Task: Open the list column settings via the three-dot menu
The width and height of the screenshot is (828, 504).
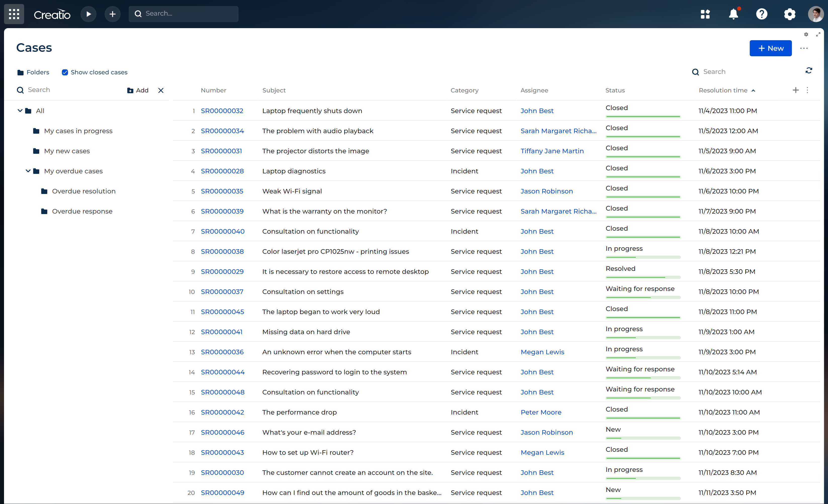Action: [807, 90]
